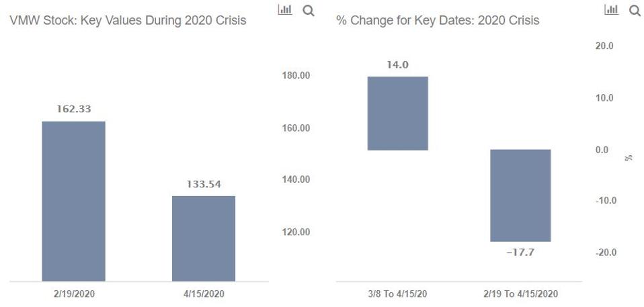
Task: Click the '2/19 To 4/15/2020' axis label
Action: 520,294
